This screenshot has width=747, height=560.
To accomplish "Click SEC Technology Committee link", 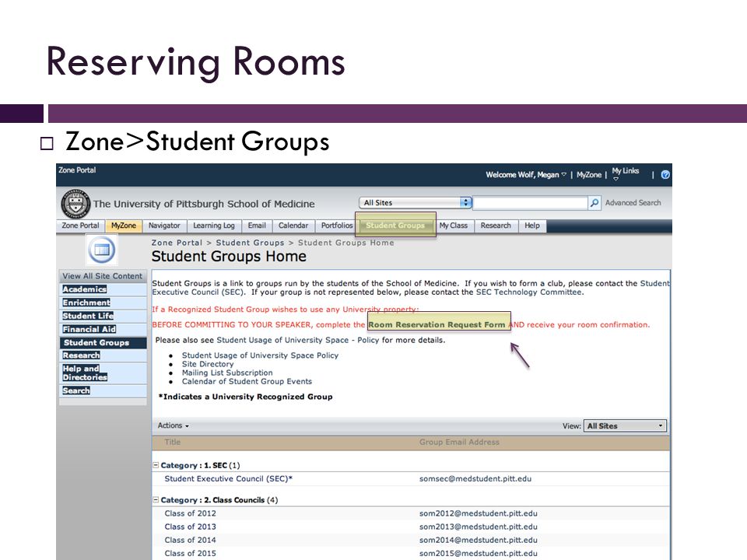I will (529, 292).
